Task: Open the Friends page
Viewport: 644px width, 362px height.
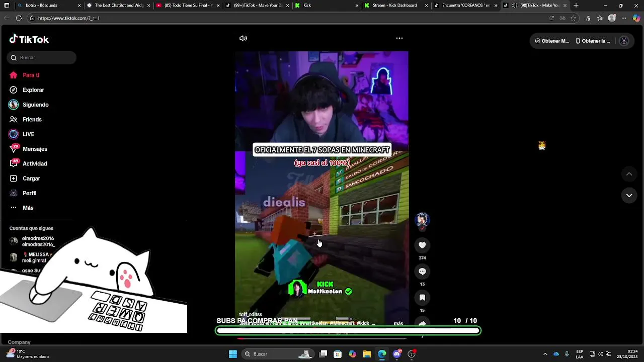Action: [25, 120]
